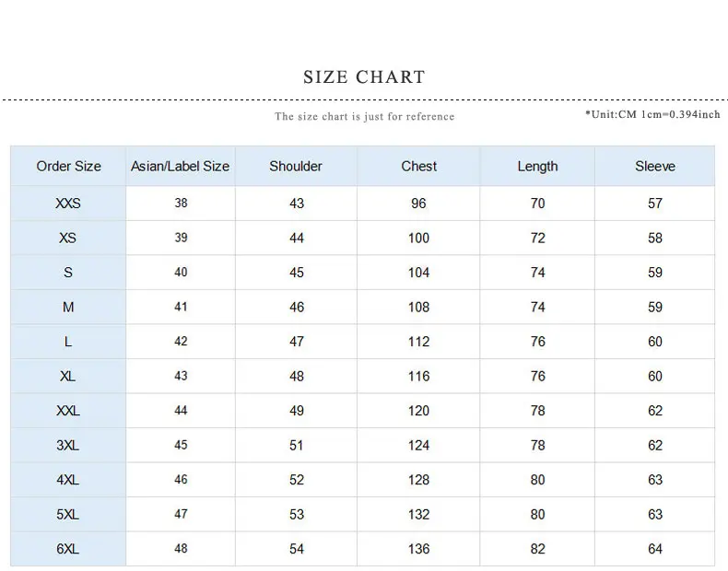Click chest value 96
This screenshot has height=571, width=728.
pyautogui.click(x=418, y=204)
